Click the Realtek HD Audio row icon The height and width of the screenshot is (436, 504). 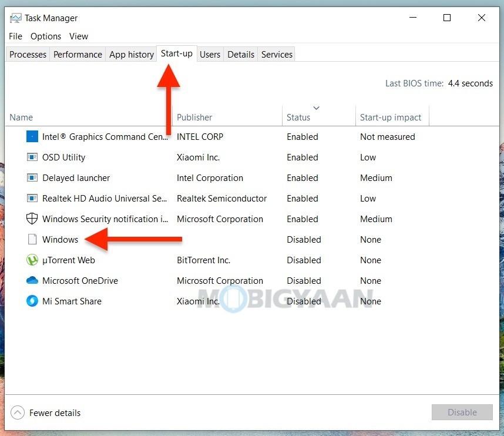click(32, 199)
